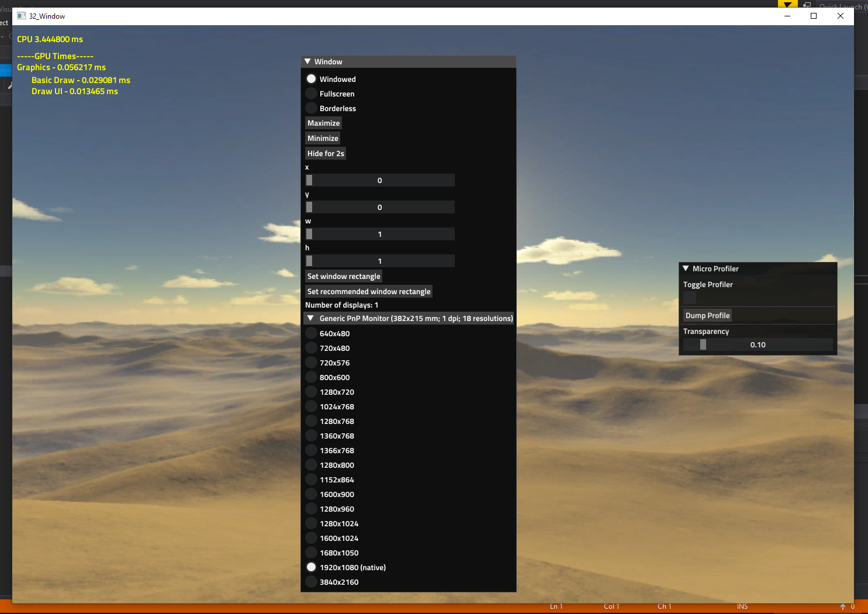
Task: Select Borderless display mode
Action: coord(311,108)
